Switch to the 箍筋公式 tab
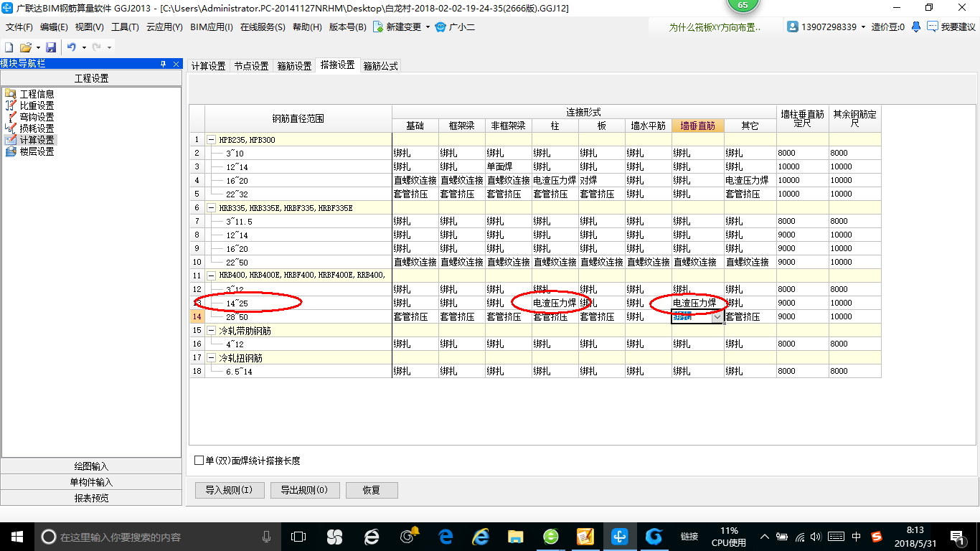The image size is (980, 551). click(x=380, y=66)
